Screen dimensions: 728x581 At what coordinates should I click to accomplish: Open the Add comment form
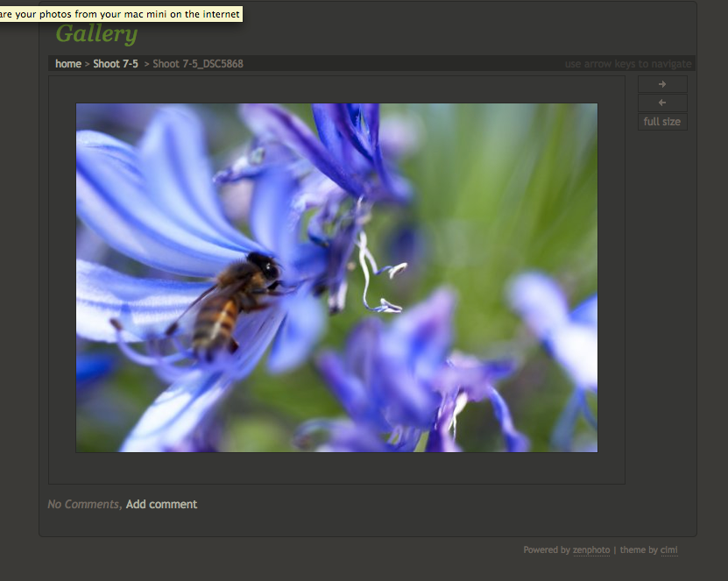pos(161,504)
